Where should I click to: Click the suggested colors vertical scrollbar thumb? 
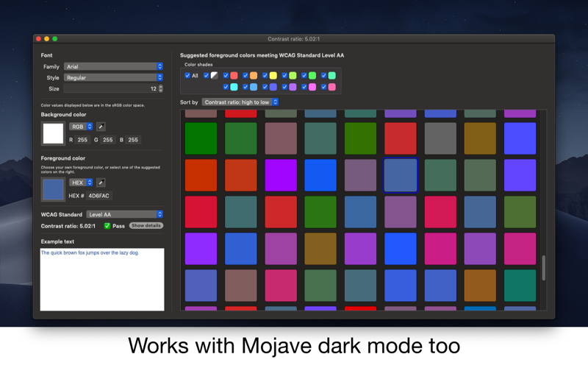(x=543, y=268)
